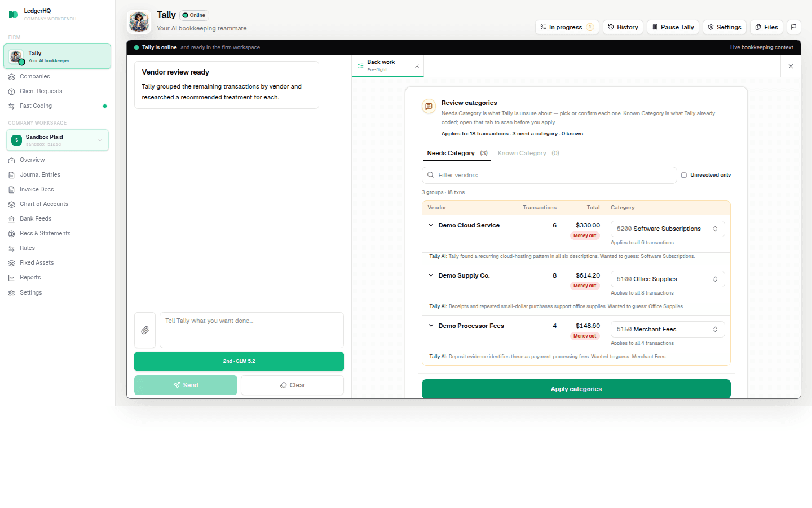Open Companies in the sidebar
Viewport: 812px width, 508px height.
(35, 77)
